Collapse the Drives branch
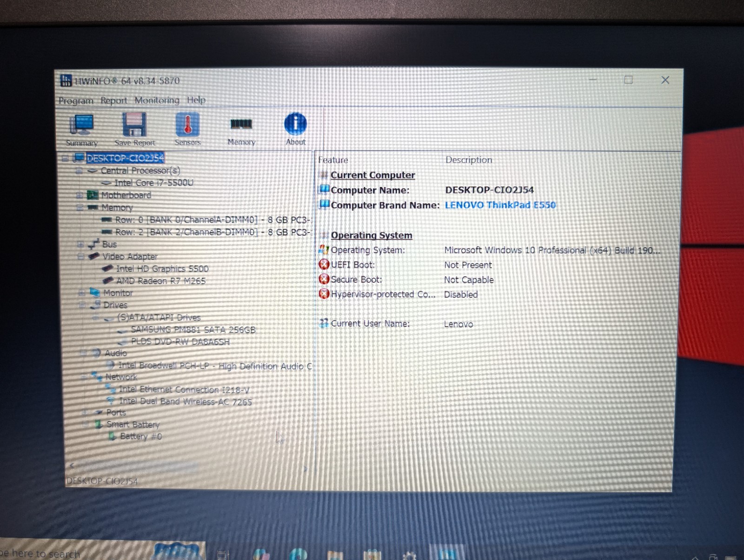The width and height of the screenshot is (744, 560). (82, 305)
